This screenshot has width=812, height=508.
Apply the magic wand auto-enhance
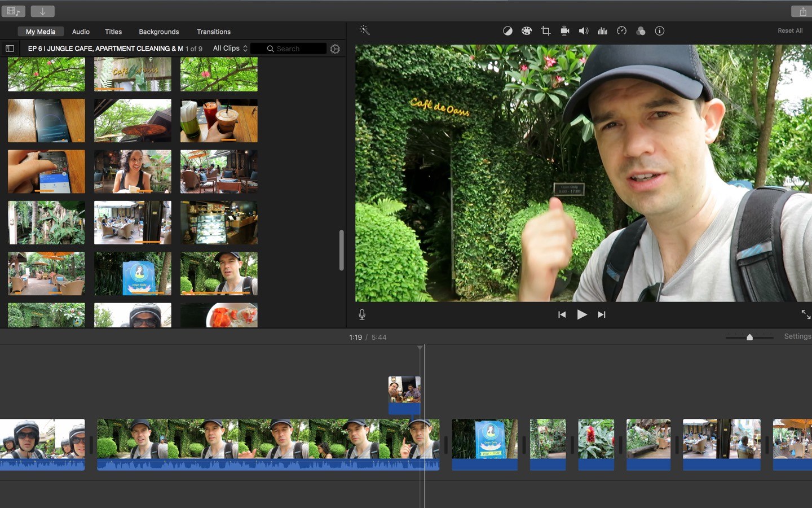click(x=364, y=30)
